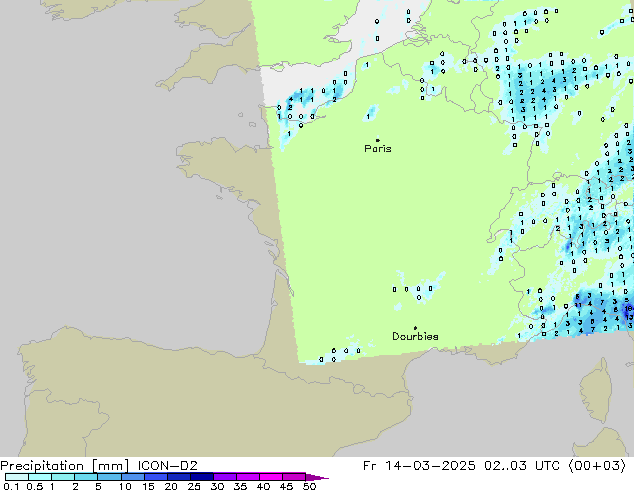Click the '0.1' legend value
Screen dimensions: 634x490
click(11, 486)
